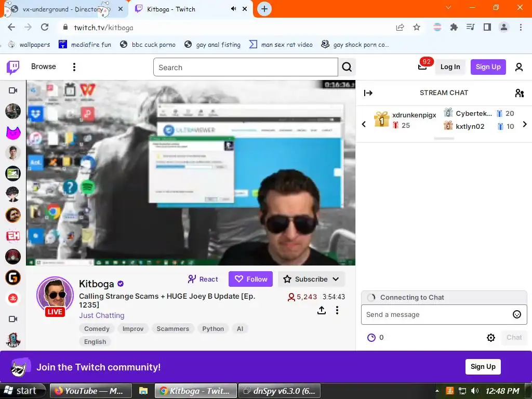
Task: Open the extensions puzzle icon
Action: click(x=454, y=27)
